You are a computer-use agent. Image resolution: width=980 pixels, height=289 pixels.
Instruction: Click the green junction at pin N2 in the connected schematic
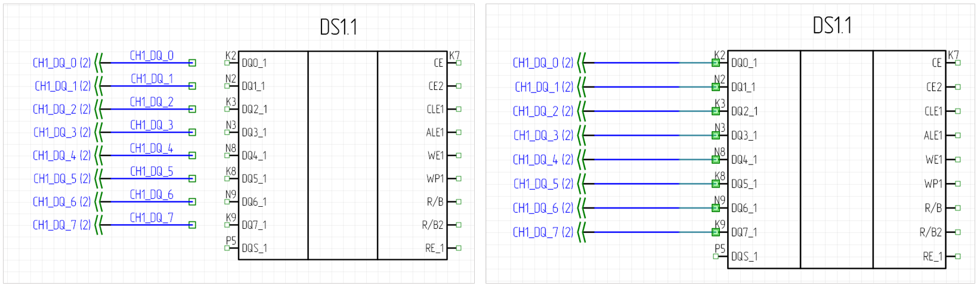(716, 87)
